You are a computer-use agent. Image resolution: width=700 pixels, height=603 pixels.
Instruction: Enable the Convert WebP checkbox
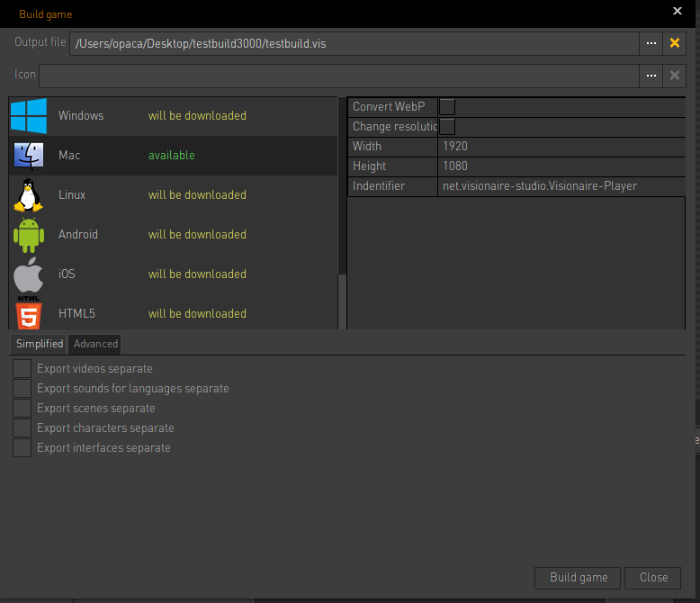[x=447, y=107]
